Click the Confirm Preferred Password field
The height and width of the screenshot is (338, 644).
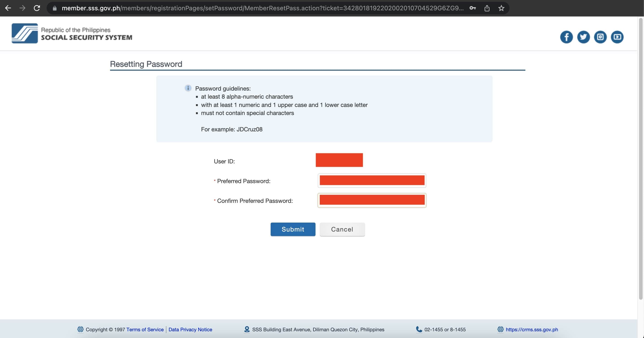pos(372,200)
